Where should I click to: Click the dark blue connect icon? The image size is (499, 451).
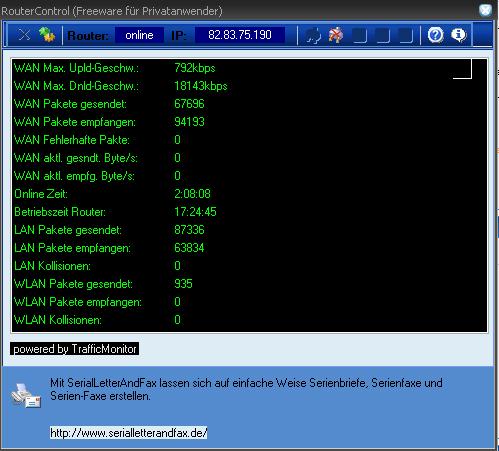[x=313, y=35]
